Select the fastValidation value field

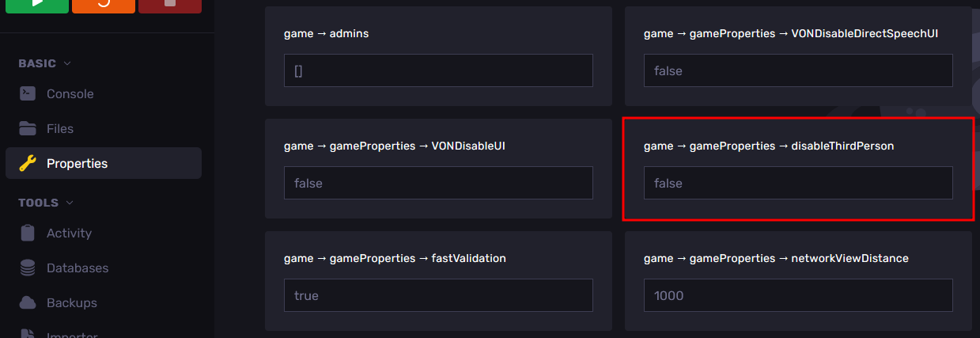[x=438, y=295]
